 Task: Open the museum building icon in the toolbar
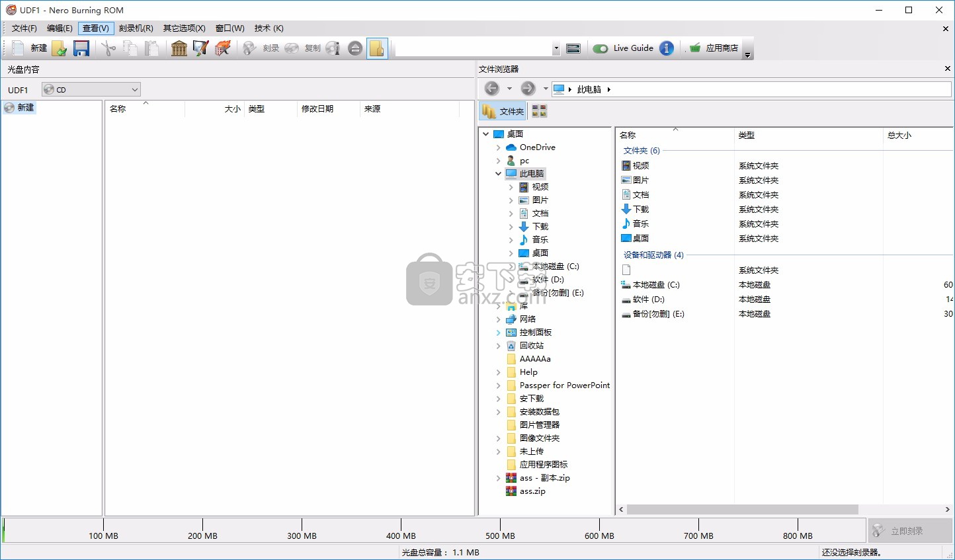179,48
